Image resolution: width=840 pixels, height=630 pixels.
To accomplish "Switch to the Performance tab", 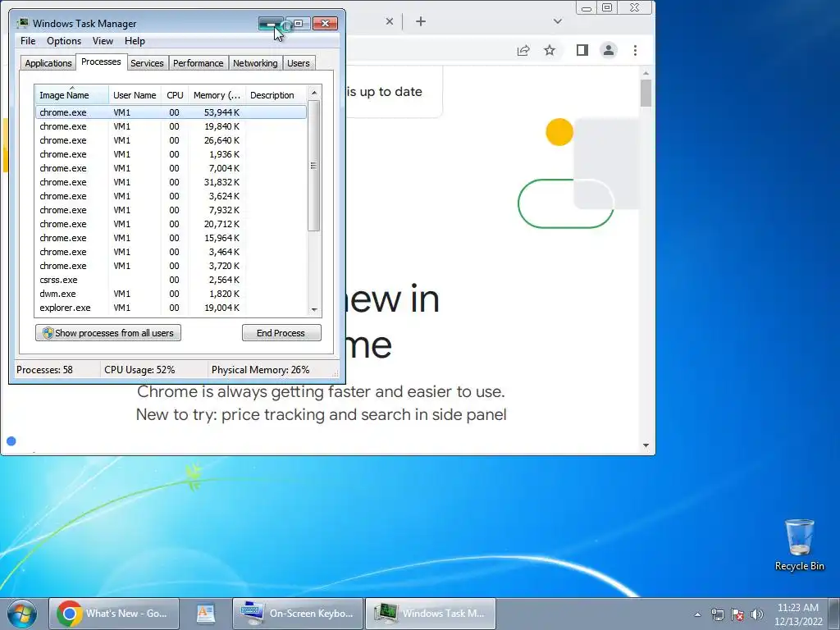I will [x=198, y=63].
